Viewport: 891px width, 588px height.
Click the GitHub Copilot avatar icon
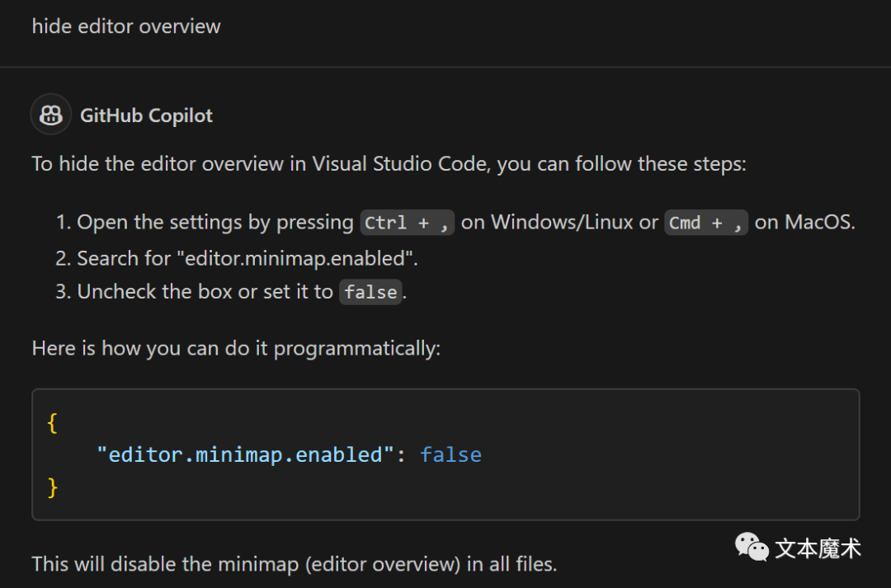(50, 115)
